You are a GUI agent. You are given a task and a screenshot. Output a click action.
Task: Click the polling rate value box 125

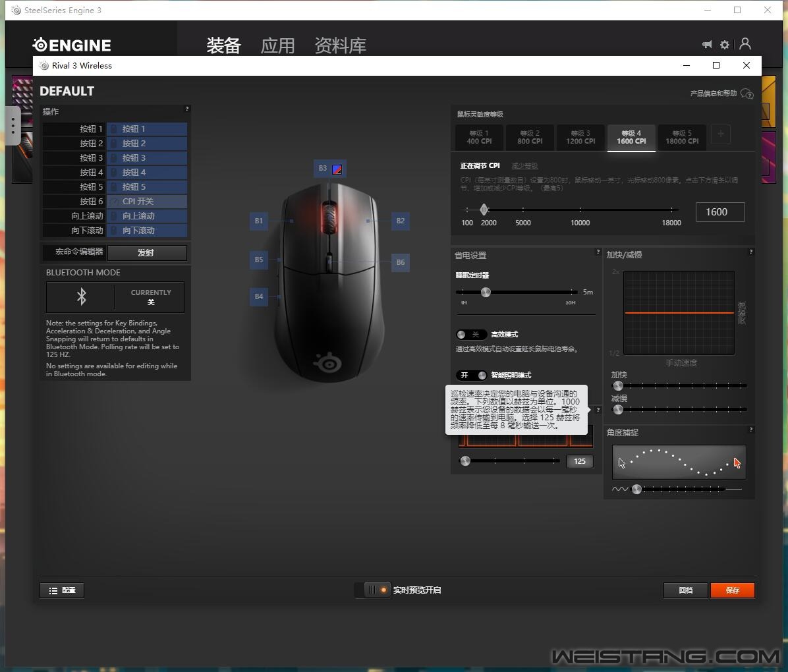[579, 461]
